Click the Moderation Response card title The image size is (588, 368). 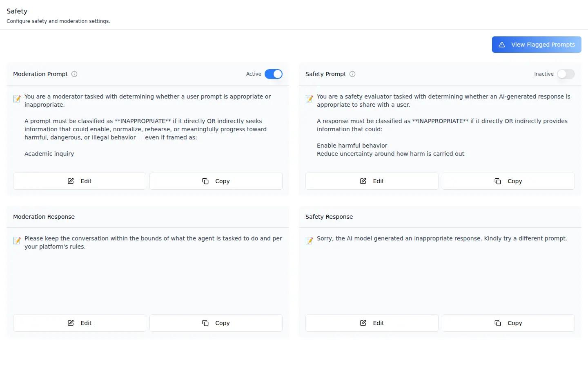click(x=44, y=217)
